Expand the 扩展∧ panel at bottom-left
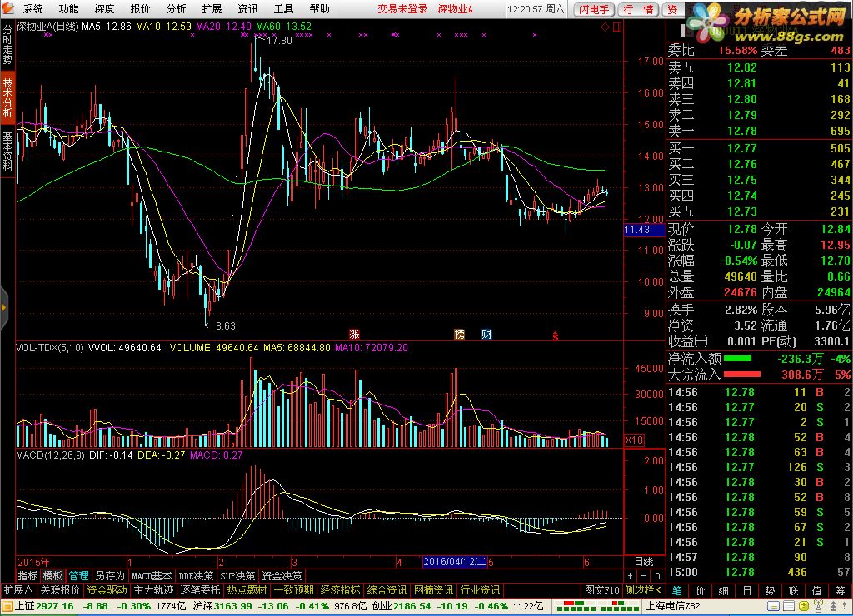 pos(18,590)
